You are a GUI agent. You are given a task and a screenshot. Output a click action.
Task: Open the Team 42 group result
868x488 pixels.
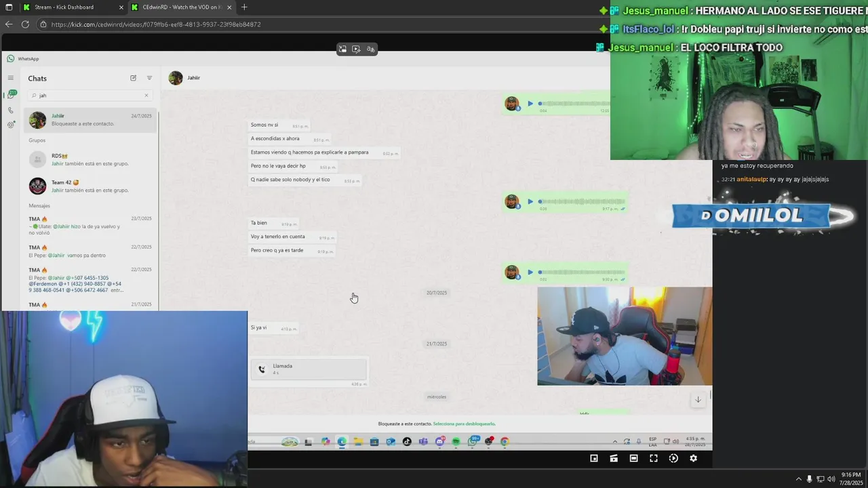[x=90, y=186]
